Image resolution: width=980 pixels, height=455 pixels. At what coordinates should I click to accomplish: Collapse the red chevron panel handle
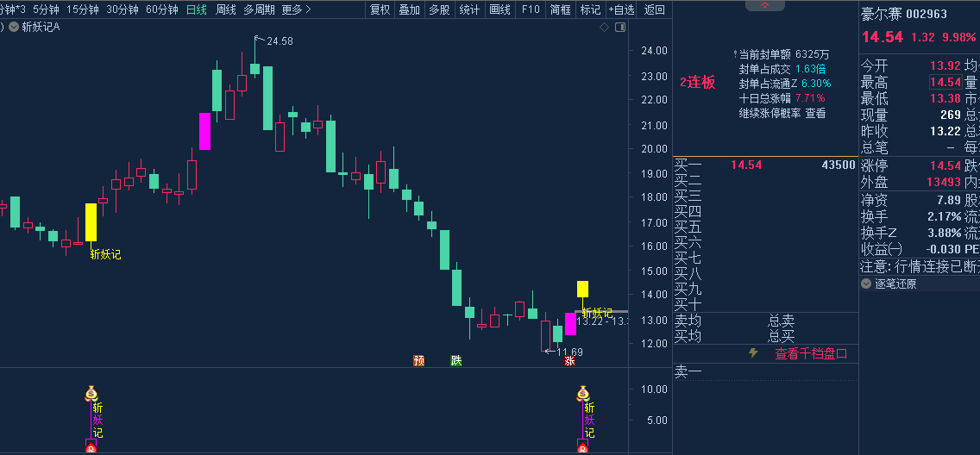coord(765,5)
